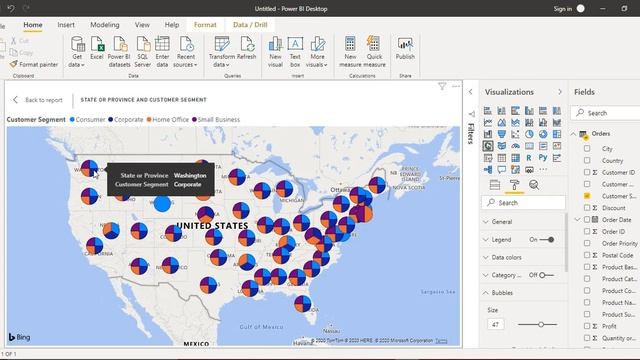
Task: Insert a New visual
Action: [x=276, y=51]
